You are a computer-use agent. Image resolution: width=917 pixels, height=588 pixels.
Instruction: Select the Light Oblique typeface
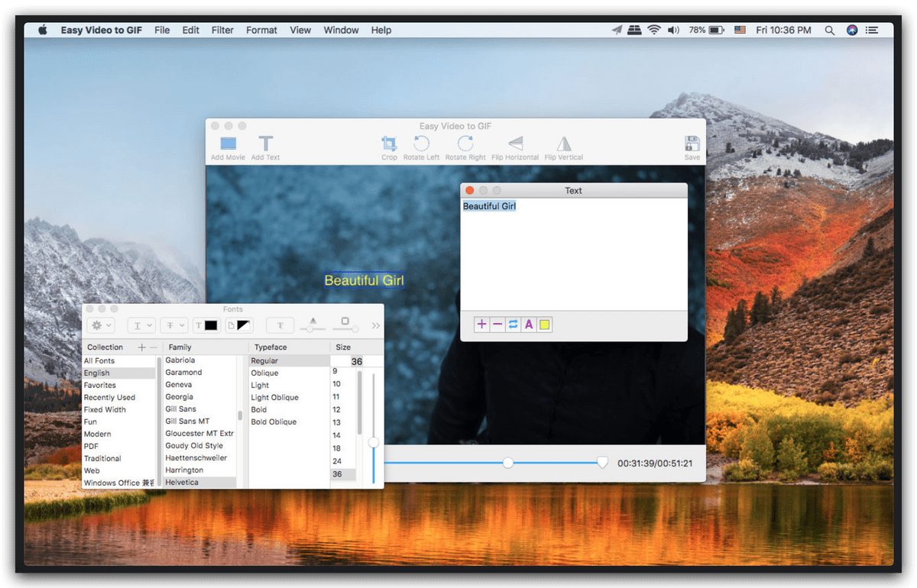pyautogui.click(x=289, y=397)
